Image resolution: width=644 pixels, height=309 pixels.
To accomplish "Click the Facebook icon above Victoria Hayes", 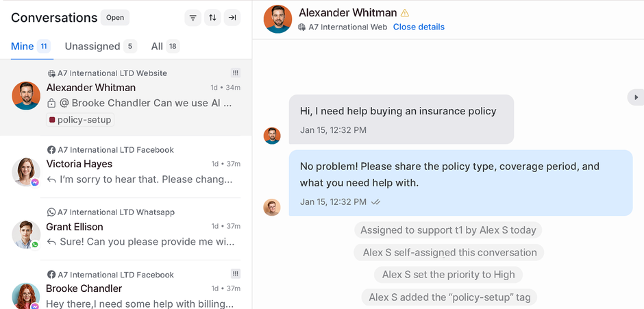I will pyautogui.click(x=51, y=150).
